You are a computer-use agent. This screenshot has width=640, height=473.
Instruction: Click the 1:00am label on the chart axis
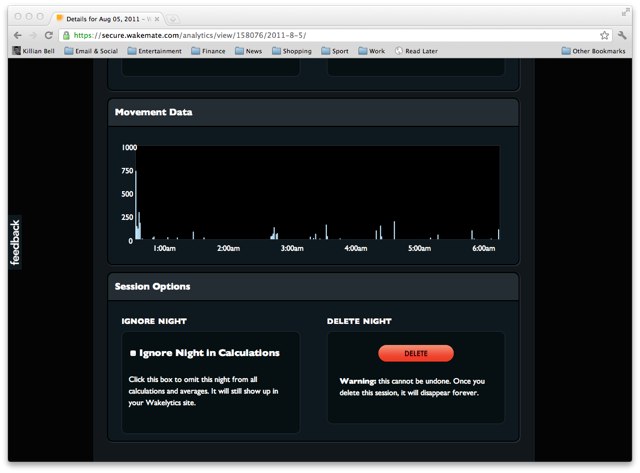[164, 248]
